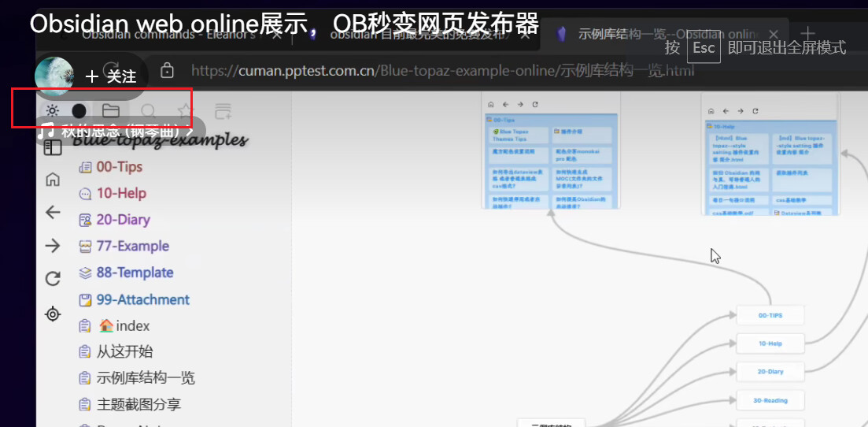Open the sidebar search magnifier icon

coord(148,111)
